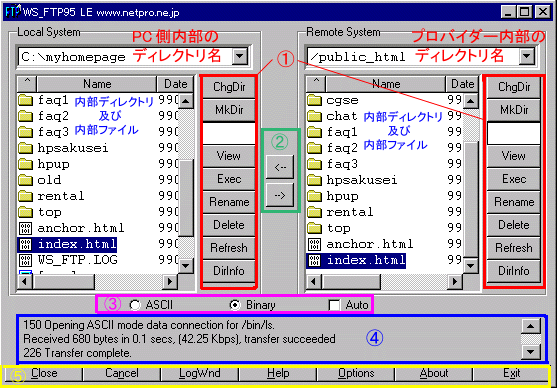Image resolution: width=557 pixels, height=388 pixels.
Task: Open the local directory C:\myhomepage dropdown
Action: [x=240, y=56]
